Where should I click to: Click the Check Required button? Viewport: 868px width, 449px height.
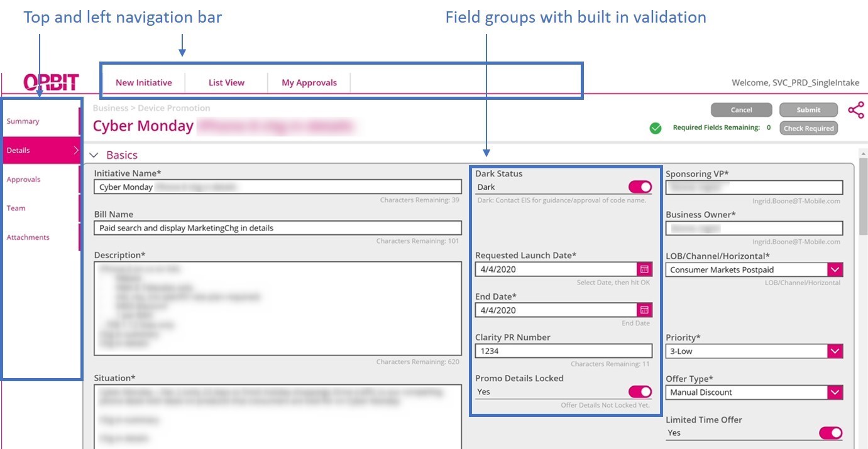pyautogui.click(x=808, y=128)
